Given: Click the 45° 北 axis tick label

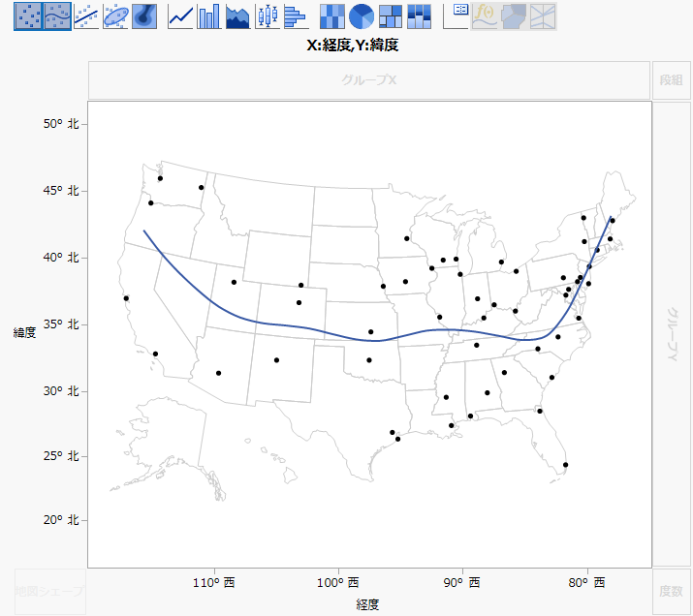Looking at the screenshot, I should point(61,191).
